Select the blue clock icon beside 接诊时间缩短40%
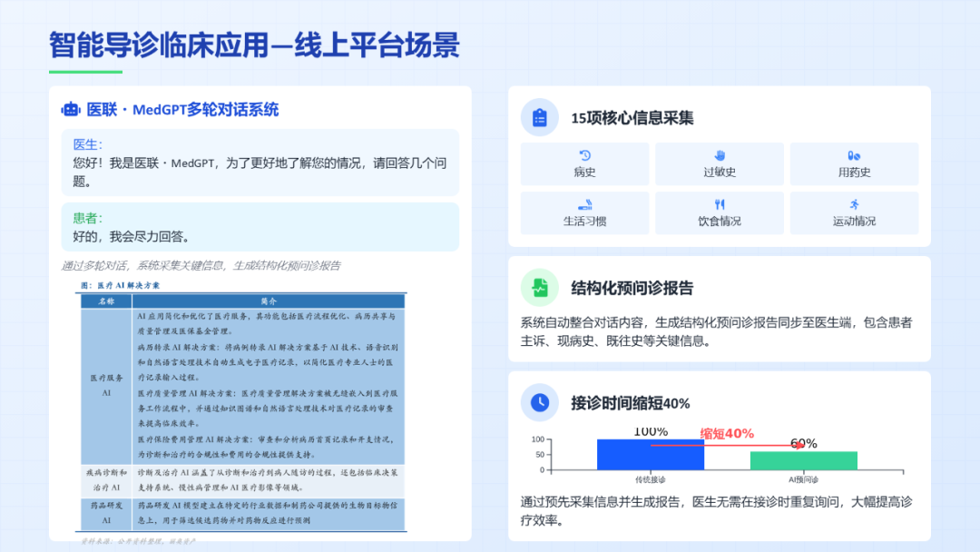Screen dimensions: 980x552 pos(539,402)
